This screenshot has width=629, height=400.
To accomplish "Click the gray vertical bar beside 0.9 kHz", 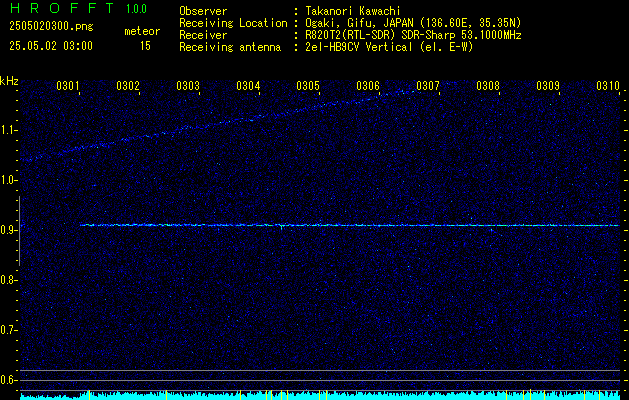I will click(19, 231).
